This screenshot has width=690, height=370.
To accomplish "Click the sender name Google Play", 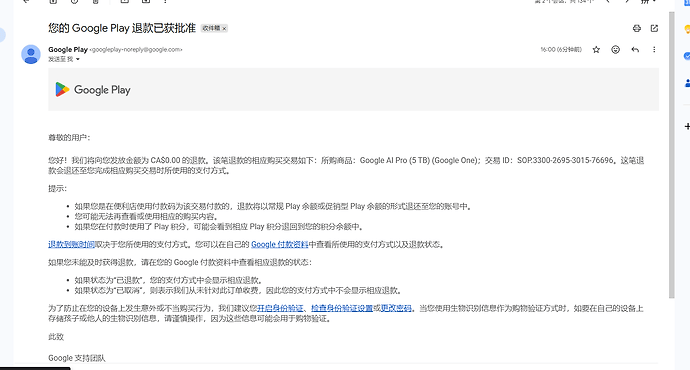I will click(68, 50).
